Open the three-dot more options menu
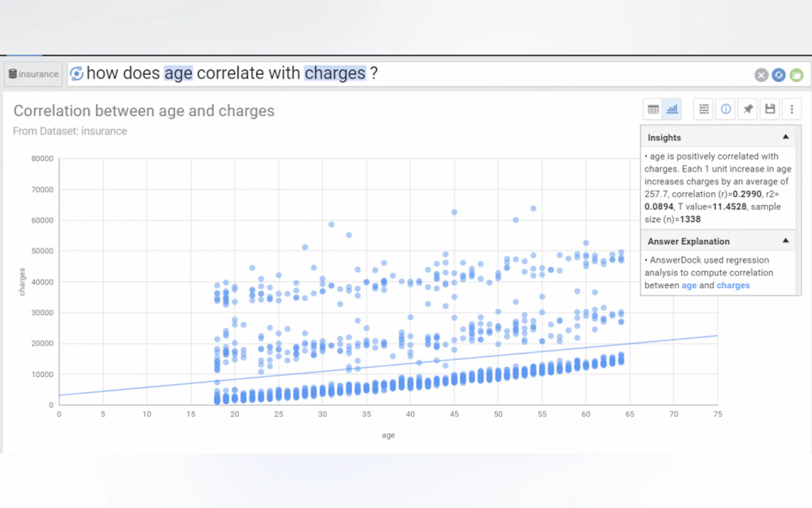Viewport: 812px width, 508px height. [x=792, y=109]
